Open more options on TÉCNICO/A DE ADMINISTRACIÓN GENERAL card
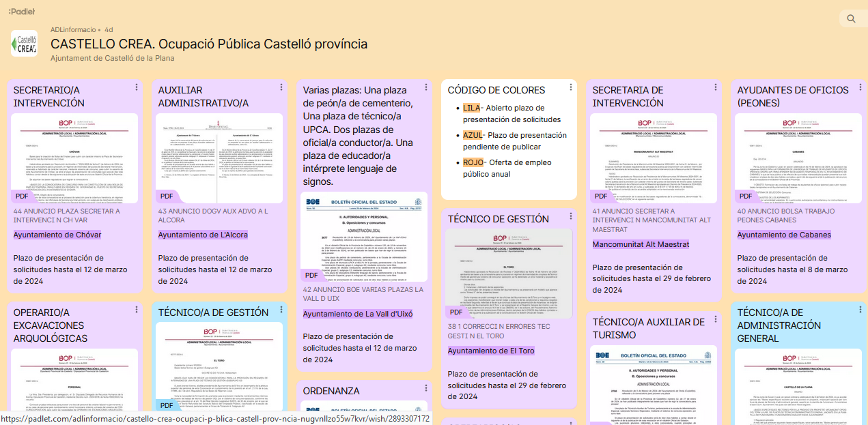This screenshot has width=868, height=425. click(x=860, y=310)
